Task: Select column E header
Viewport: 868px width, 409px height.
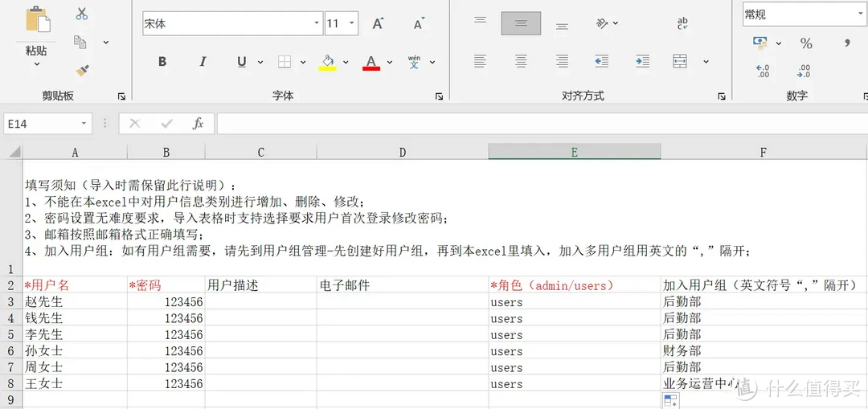Action: click(x=574, y=152)
